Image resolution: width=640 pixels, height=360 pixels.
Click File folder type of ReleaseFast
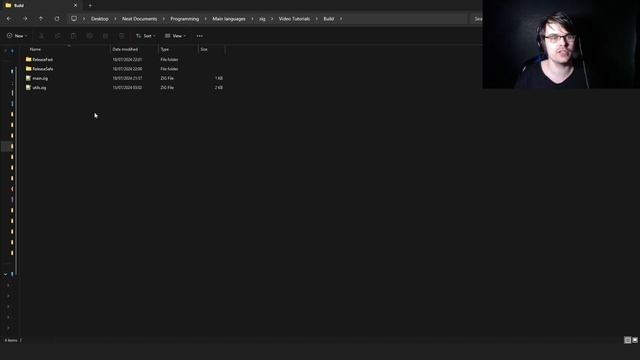[169, 60]
